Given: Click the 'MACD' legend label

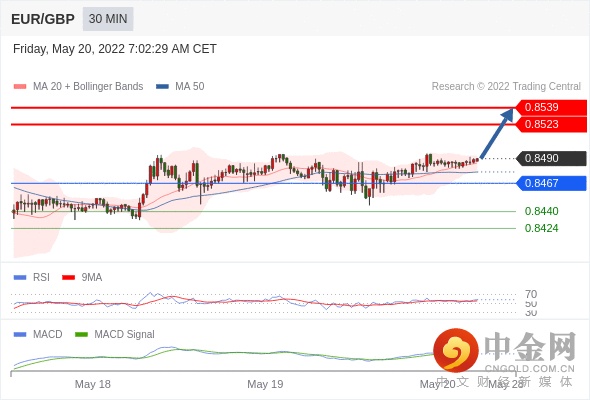Looking at the screenshot, I should pos(48,335).
